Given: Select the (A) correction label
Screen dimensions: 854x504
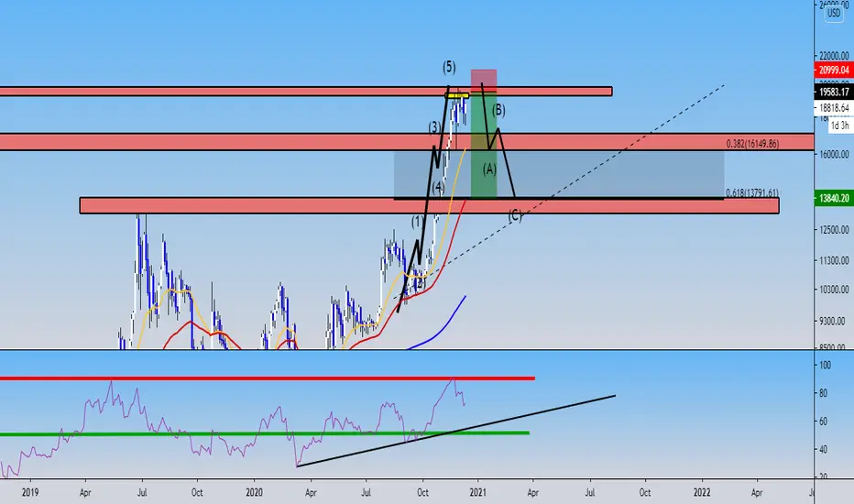Looking at the screenshot, I should click(489, 170).
